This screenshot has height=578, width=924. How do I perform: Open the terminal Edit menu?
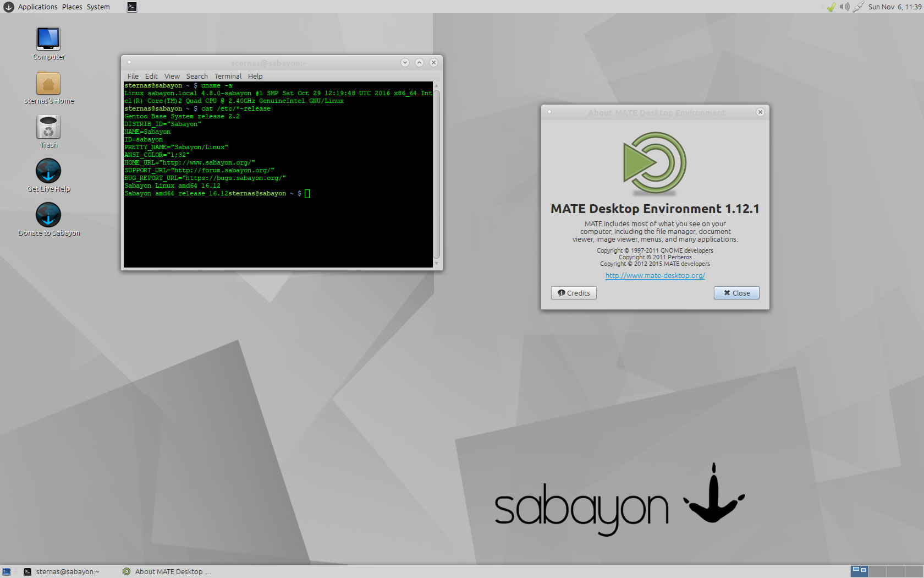click(x=151, y=76)
